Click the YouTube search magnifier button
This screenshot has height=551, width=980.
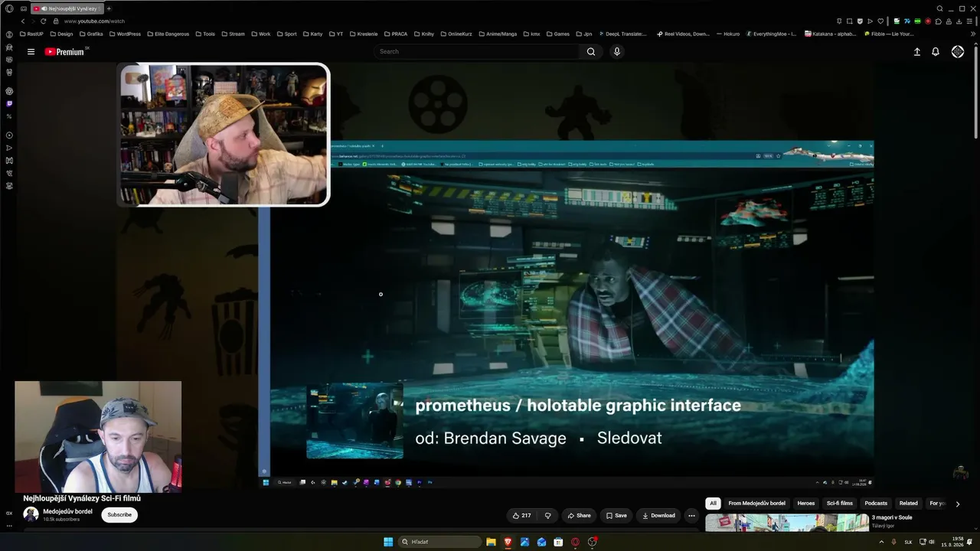[x=591, y=52]
